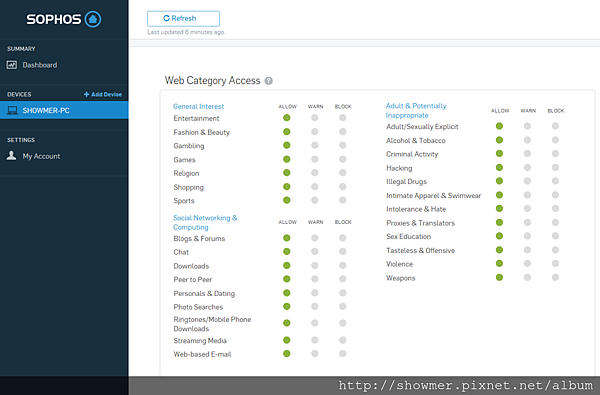Toggle Adult & Potentially Inappropriate heading
The width and height of the screenshot is (600, 395).
coord(416,110)
